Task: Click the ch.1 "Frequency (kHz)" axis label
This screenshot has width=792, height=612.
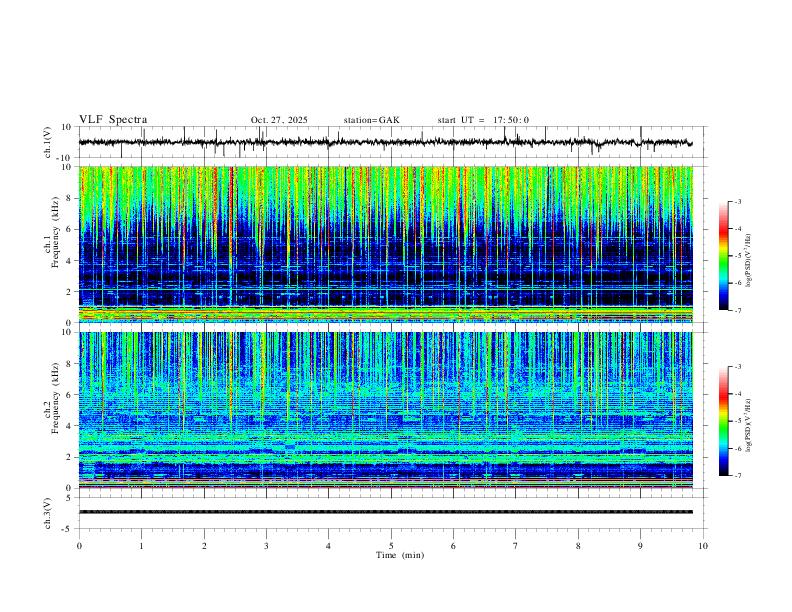Action: point(55,230)
